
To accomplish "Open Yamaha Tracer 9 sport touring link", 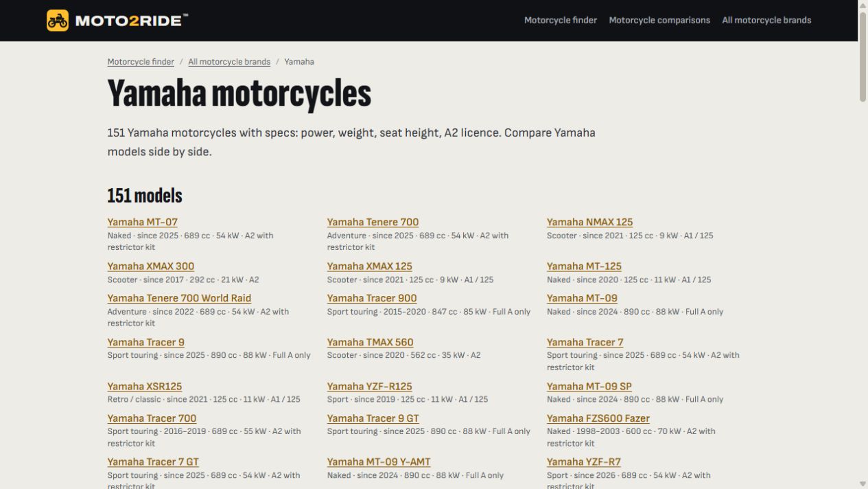I will pos(145,343).
